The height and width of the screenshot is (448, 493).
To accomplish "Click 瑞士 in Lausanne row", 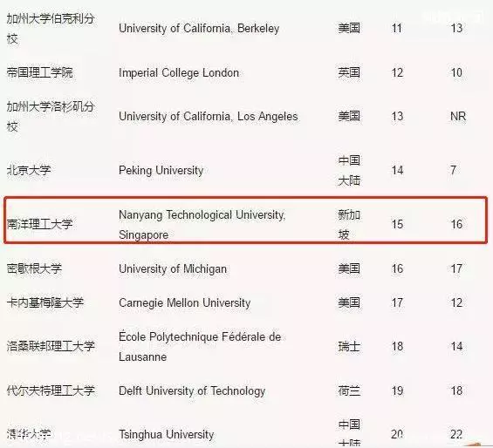I will [349, 347].
